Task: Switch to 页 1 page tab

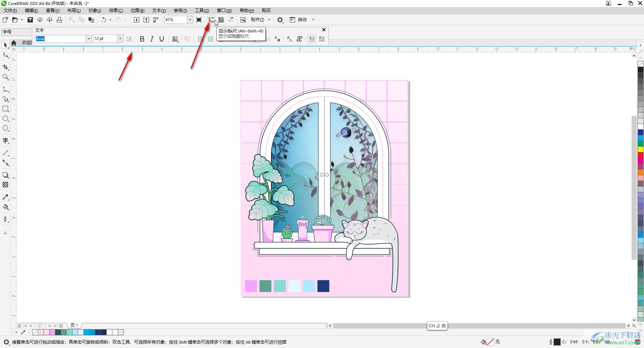Action: coord(74,326)
